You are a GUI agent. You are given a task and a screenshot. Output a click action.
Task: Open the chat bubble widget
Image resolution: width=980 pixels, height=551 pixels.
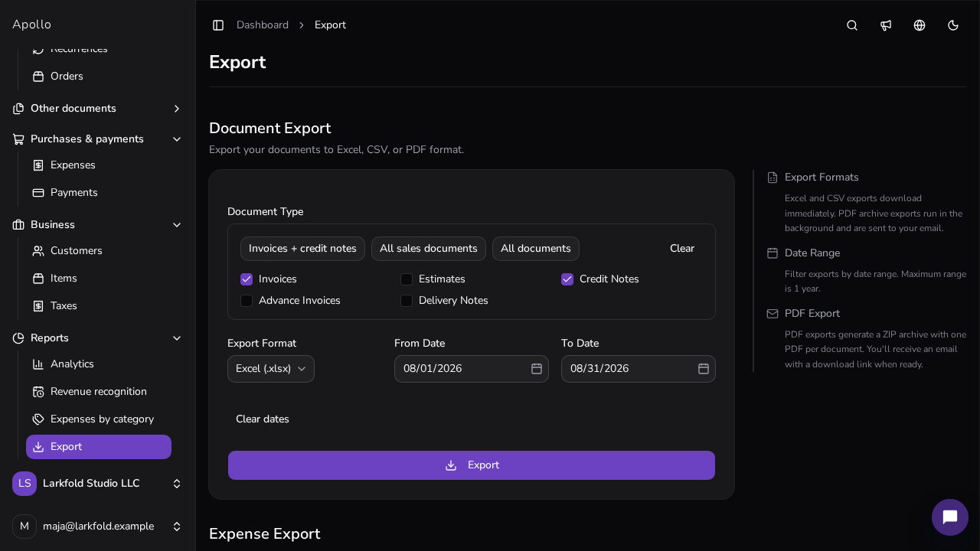(950, 517)
